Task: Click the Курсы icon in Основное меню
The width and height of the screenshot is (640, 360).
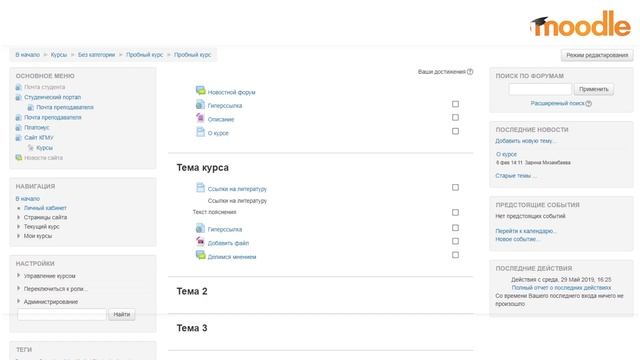Action: 31,148
